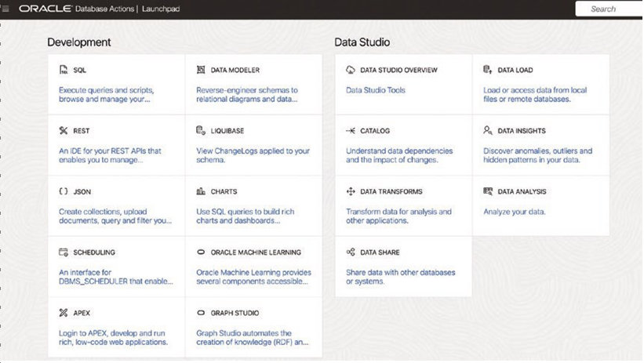Click the Oracle Machine Learning icon
The width and height of the screenshot is (644, 363).
tap(201, 252)
